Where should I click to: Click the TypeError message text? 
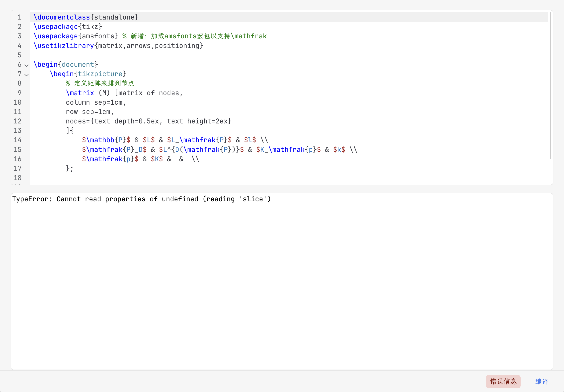point(141,199)
